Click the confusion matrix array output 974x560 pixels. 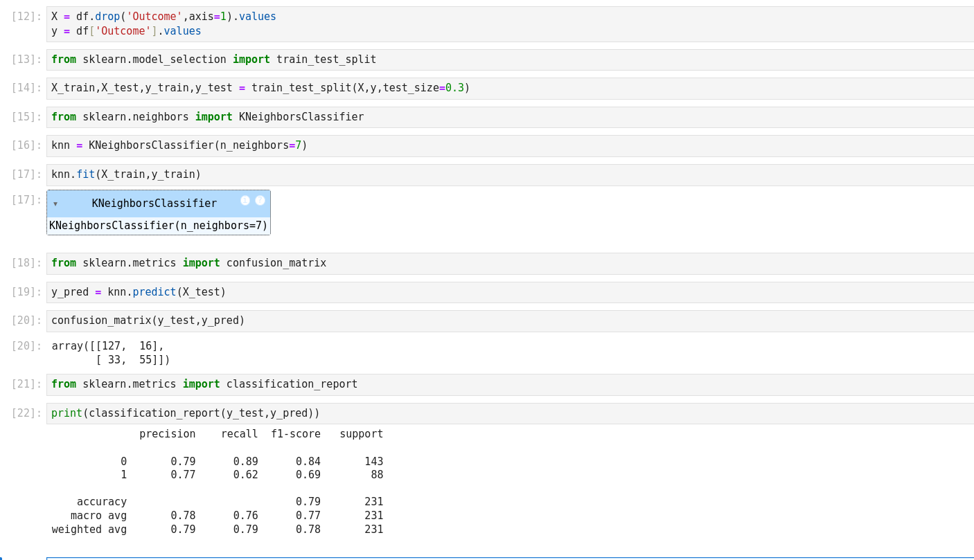coord(111,353)
